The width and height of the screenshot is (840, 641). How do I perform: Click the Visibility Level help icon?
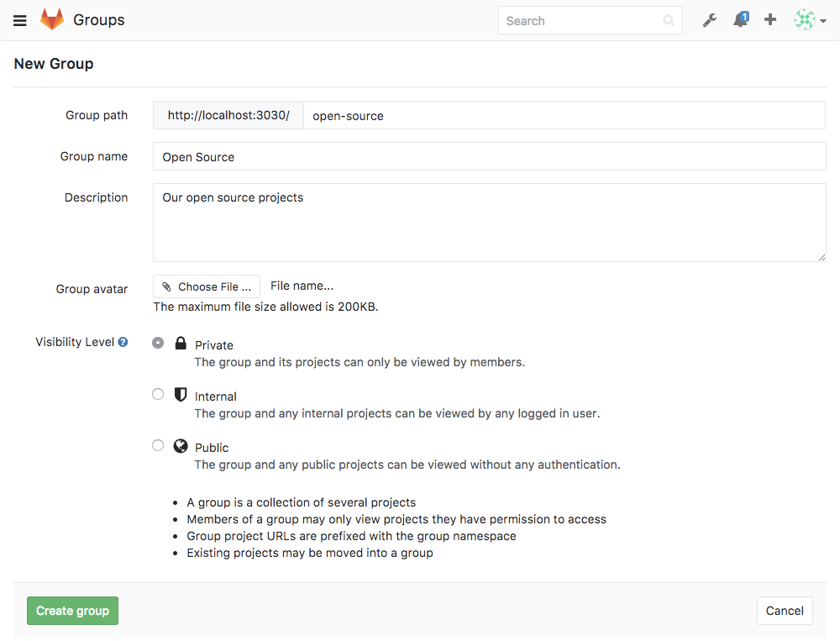(x=123, y=342)
